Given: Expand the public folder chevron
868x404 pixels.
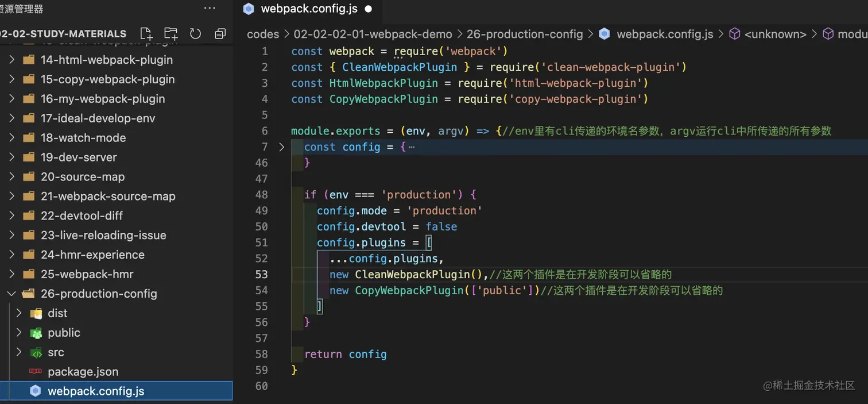Looking at the screenshot, I should [x=19, y=333].
